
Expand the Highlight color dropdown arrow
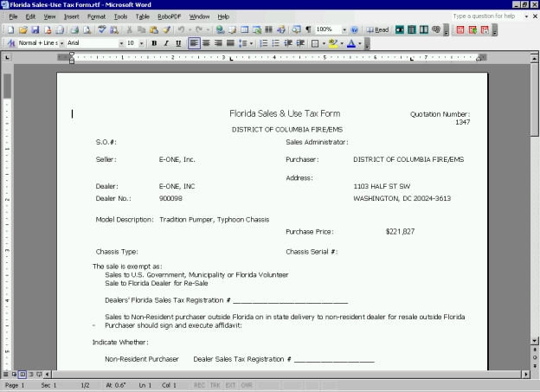tap(342, 43)
